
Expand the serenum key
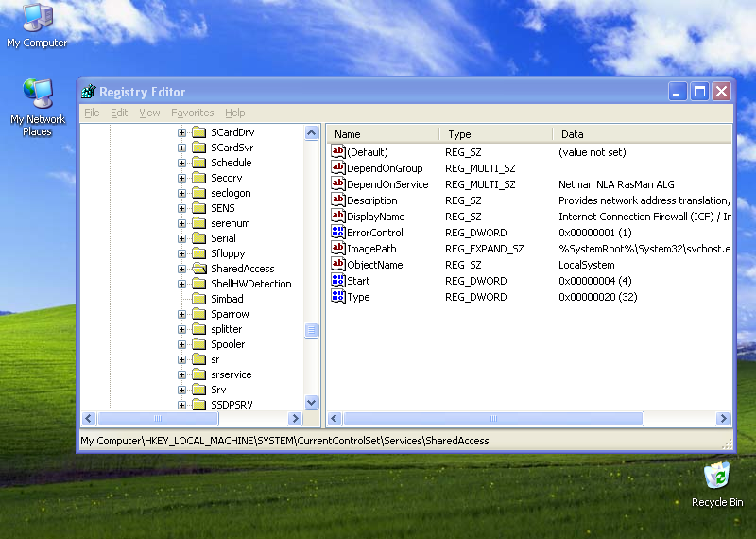tap(181, 223)
